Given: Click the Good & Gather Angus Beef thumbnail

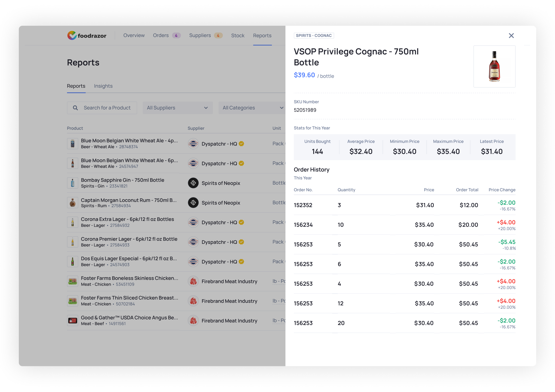Looking at the screenshot, I should pos(73,321).
